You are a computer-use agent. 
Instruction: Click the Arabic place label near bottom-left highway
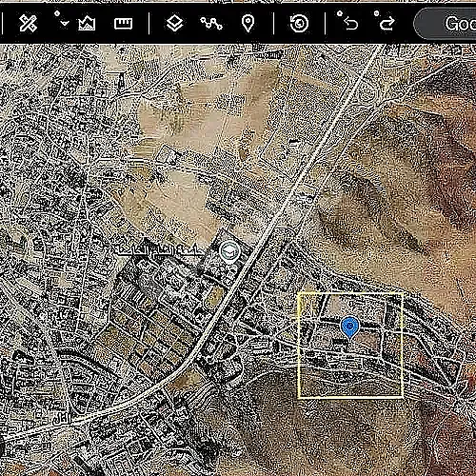pyautogui.click(x=62, y=419)
